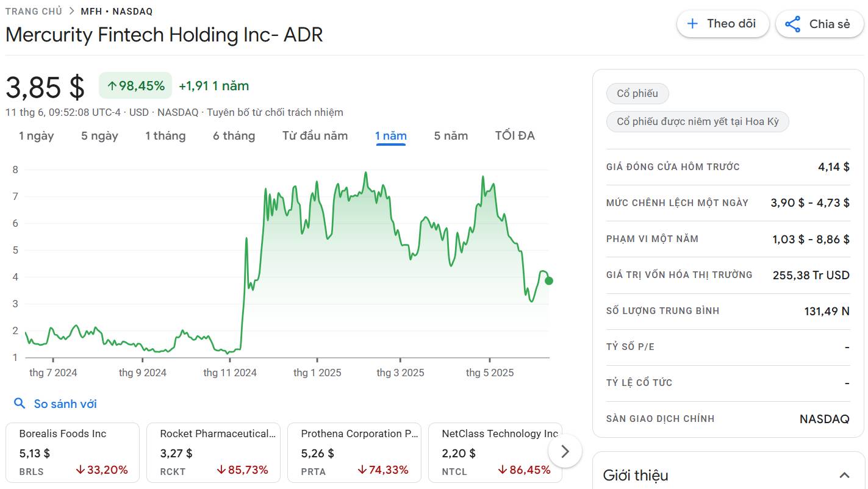Click Cổ phiếu được niêm yết tại Hoa Kỳ chip
This screenshot has height=489, width=868.
click(697, 122)
